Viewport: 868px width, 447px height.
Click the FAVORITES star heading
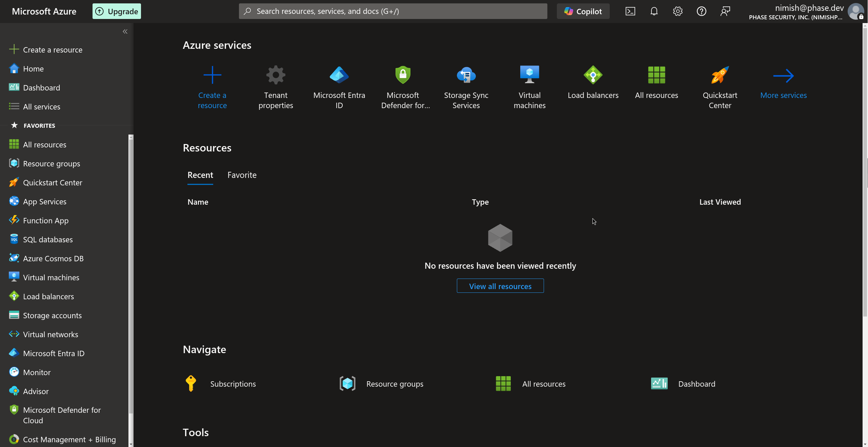33,125
